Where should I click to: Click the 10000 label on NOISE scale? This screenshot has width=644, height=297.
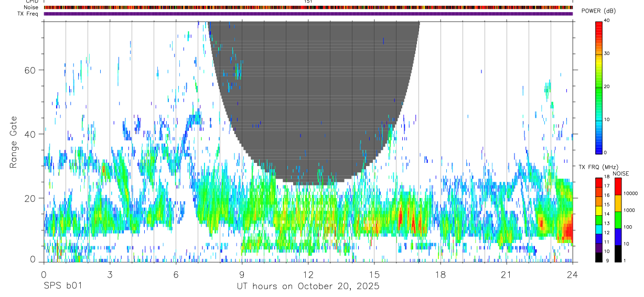click(630, 193)
